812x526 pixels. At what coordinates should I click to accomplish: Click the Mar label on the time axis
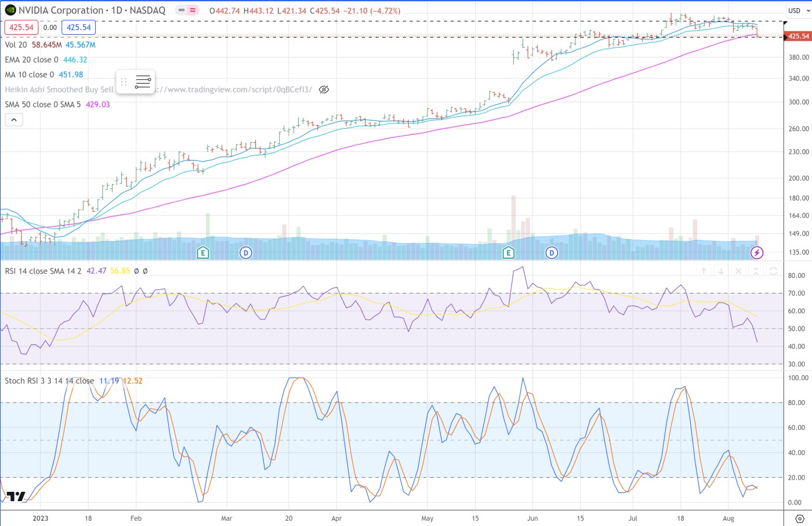click(x=227, y=518)
